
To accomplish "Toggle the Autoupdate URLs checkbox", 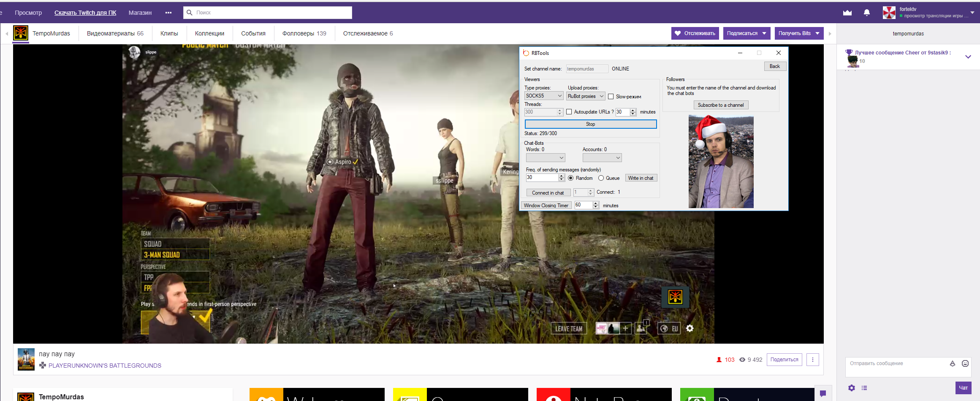I will point(569,112).
